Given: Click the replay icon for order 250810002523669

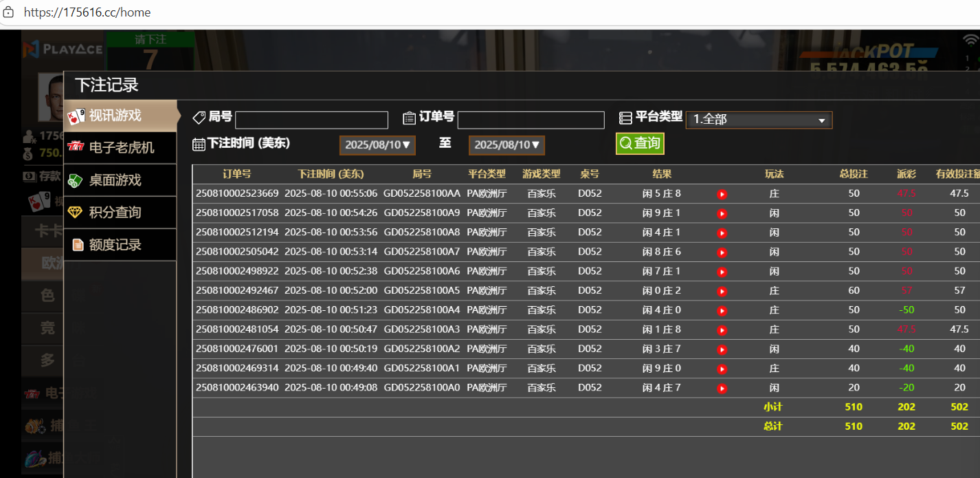Looking at the screenshot, I should [722, 195].
